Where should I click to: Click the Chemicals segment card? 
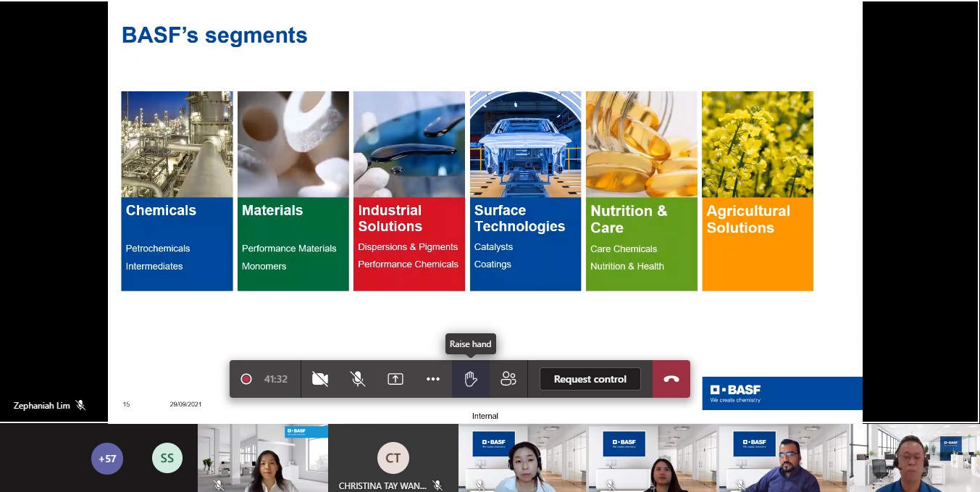tap(177, 191)
